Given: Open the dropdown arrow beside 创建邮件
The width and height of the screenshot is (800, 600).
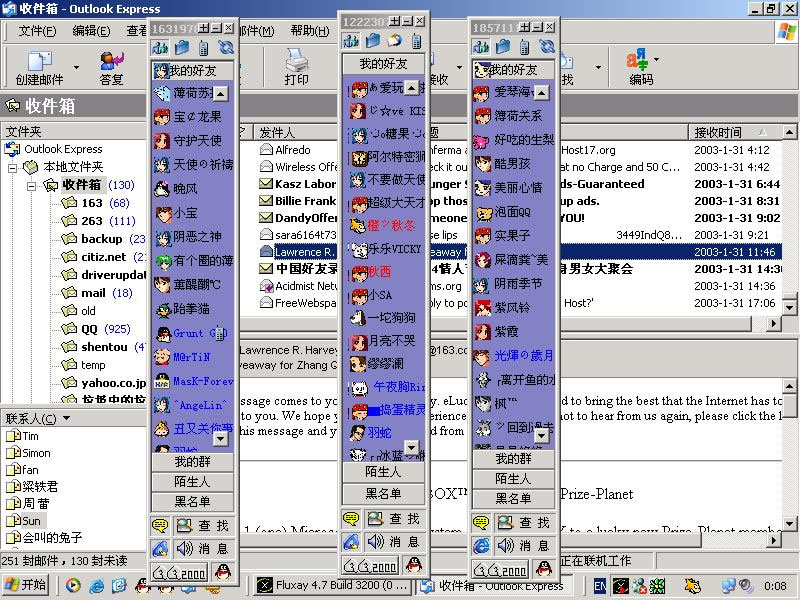Looking at the screenshot, I should click(77, 67).
